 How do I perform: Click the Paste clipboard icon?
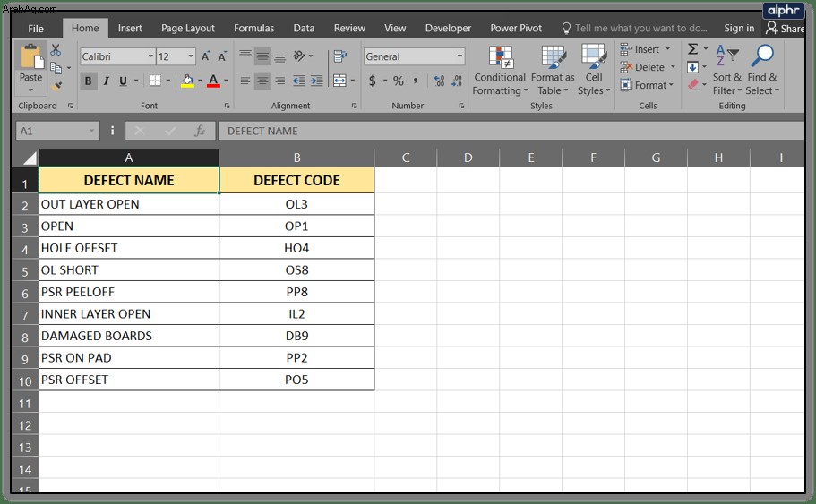[30, 57]
